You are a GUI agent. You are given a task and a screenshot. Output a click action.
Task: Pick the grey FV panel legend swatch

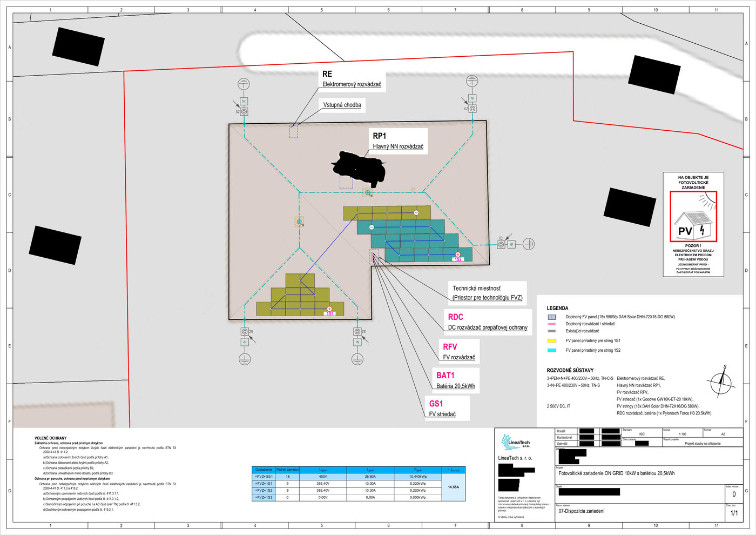pyautogui.click(x=552, y=317)
